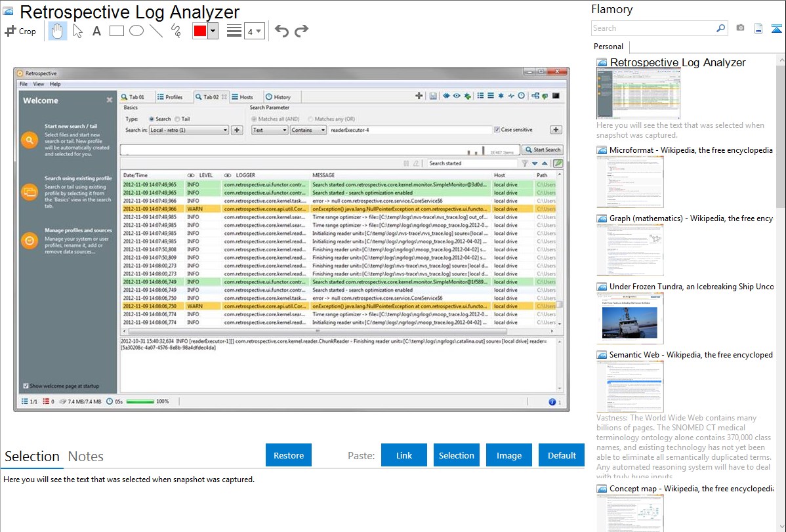Open the Search in Local - retro dropdown
Screen dimensions: 786x532
click(x=188, y=130)
